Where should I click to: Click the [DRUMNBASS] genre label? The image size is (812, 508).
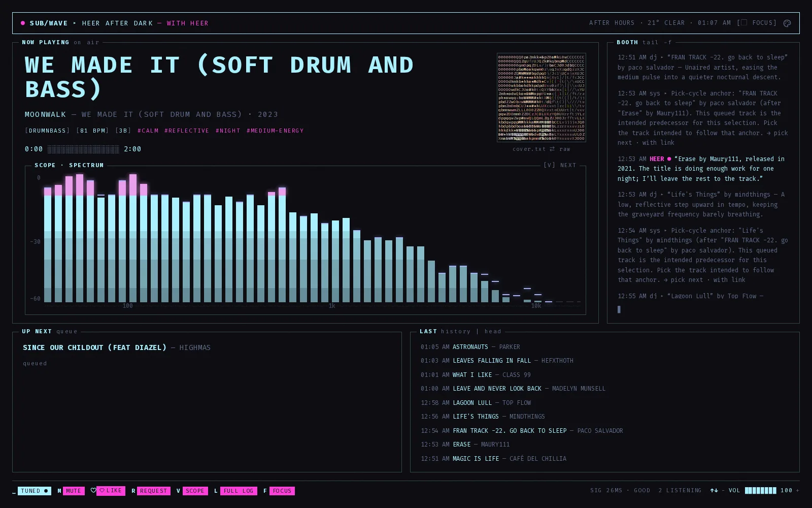(x=47, y=131)
